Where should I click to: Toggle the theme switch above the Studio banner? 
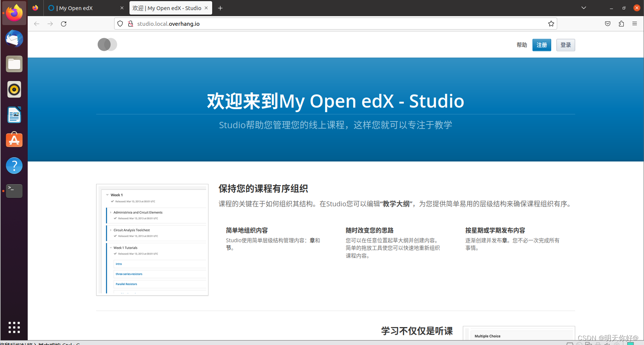click(107, 44)
